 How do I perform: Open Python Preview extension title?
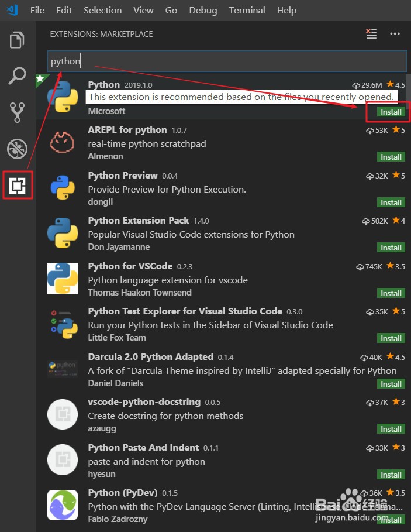coord(123,176)
